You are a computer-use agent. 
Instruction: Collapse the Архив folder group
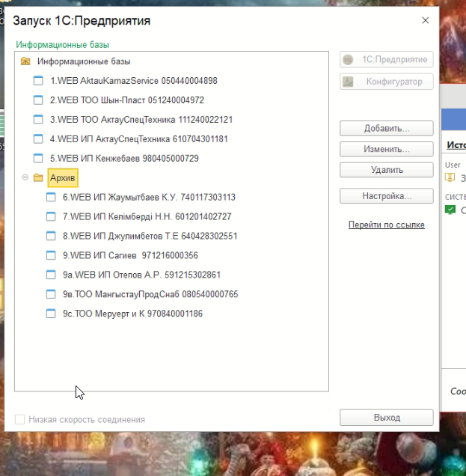(25, 177)
